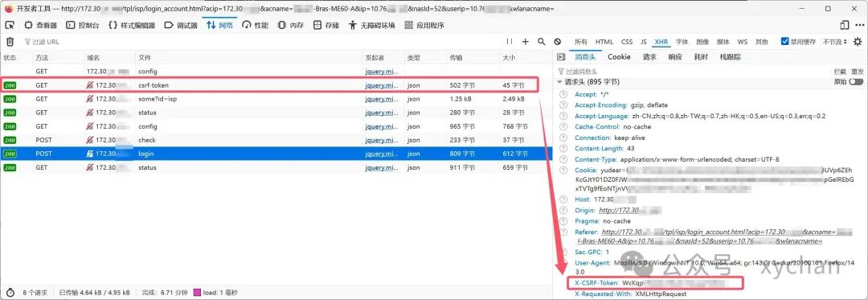This screenshot has height=300, width=868.
Task: Clear network log with trash icon
Action: (x=10, y=42)
